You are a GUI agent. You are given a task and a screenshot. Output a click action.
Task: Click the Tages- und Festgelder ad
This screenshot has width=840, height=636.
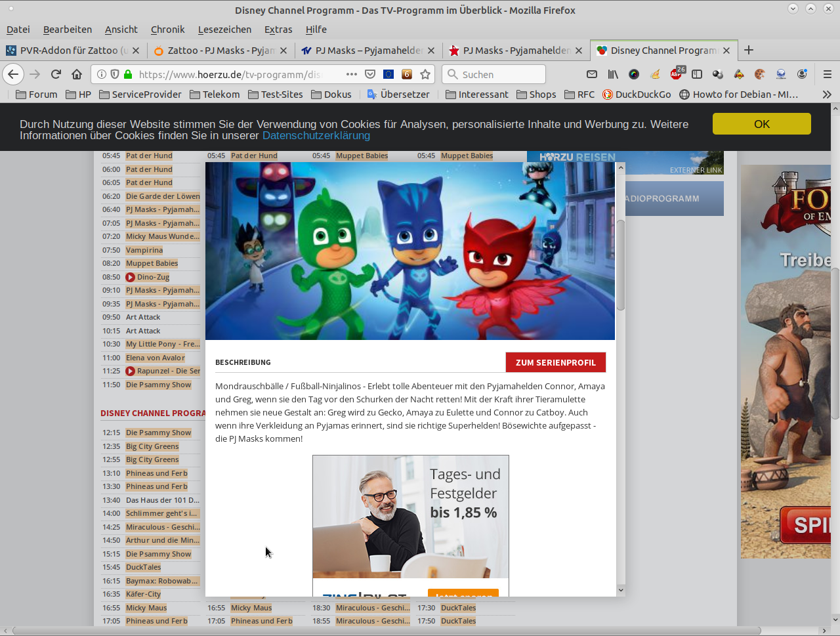coord(411,525)
